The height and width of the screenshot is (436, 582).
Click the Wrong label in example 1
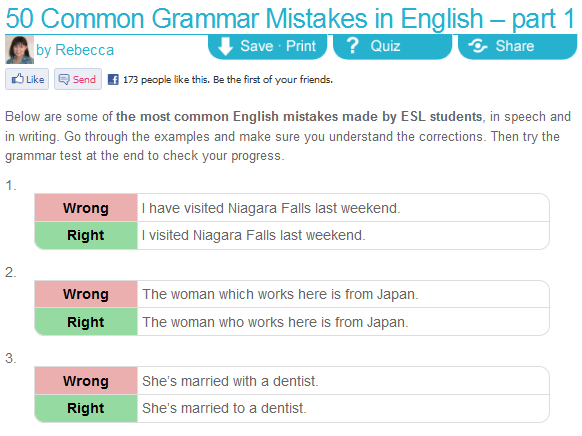pos(86,208)
